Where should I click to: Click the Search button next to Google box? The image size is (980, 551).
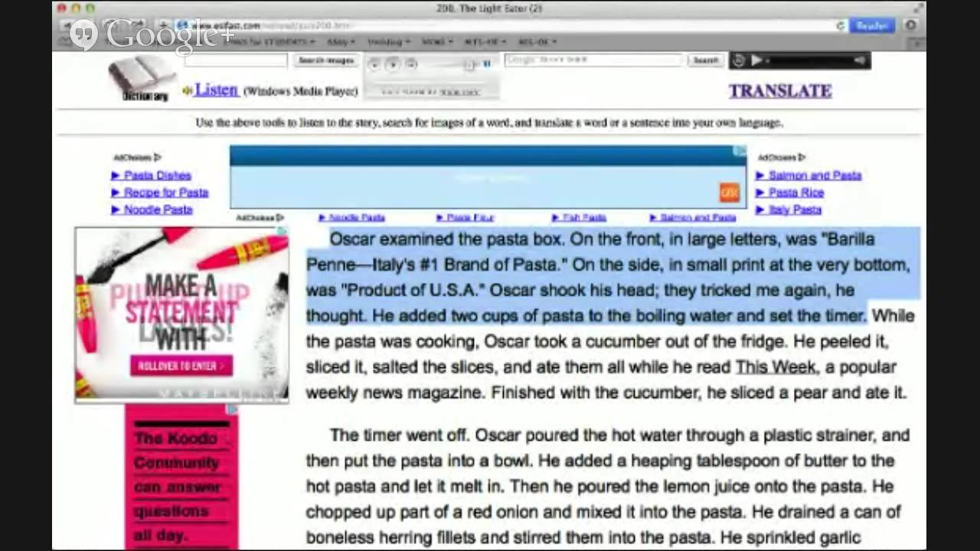(x=704, y=60)
